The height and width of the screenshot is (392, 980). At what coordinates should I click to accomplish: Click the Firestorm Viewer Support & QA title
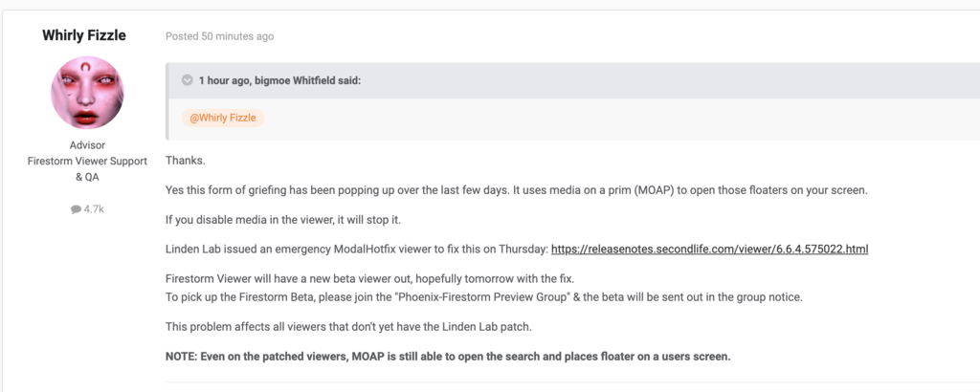(x=87, y=168)
